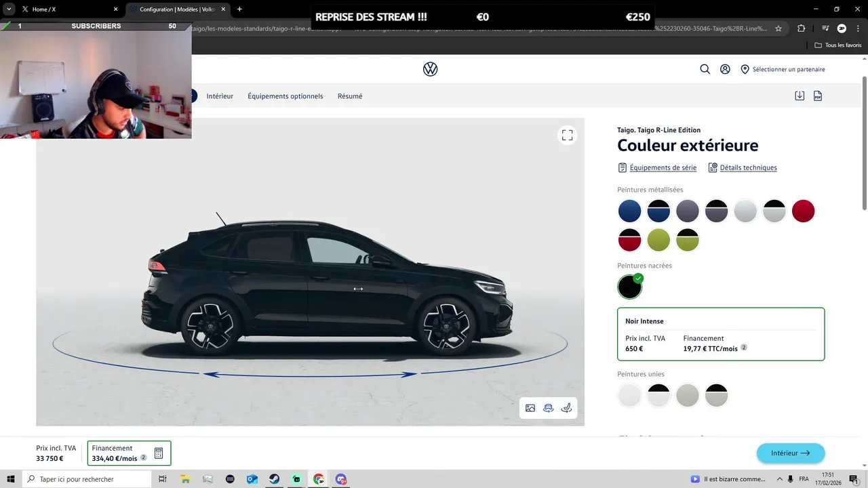
Task: Open Détails techniques link
Action: (749, 167)
